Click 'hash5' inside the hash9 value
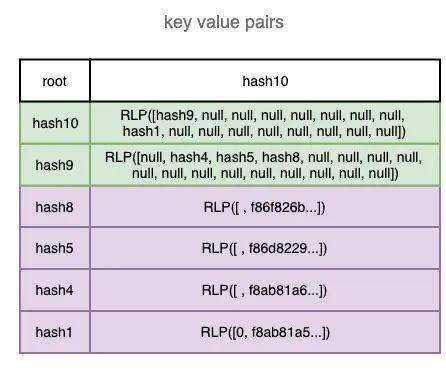The image size is (446, 383). [x=235, y=157]
